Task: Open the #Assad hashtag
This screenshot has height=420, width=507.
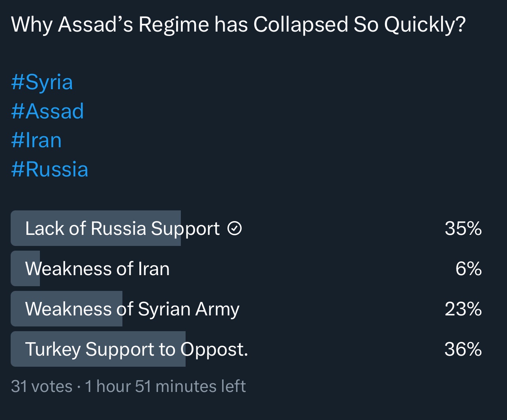Action: [47, 111]
